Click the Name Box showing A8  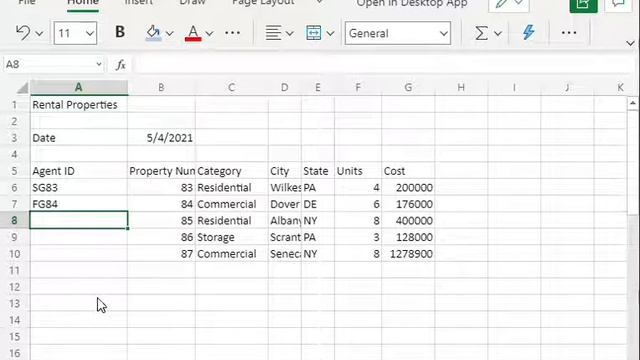(x=53, y=64)
